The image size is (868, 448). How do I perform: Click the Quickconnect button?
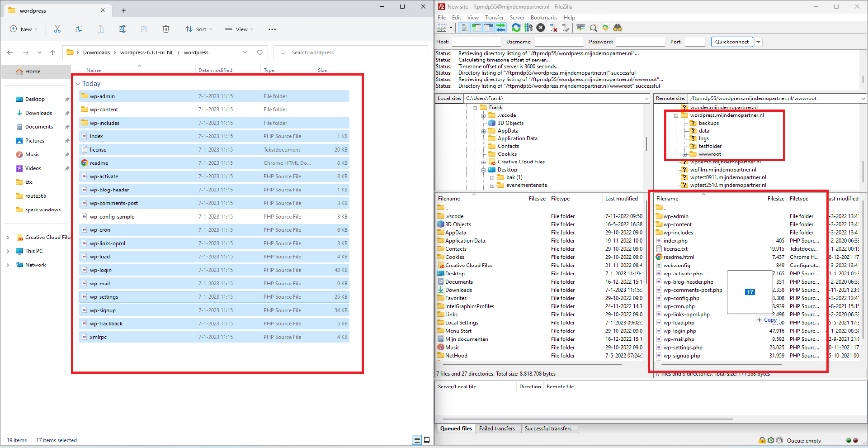point(732,42)
